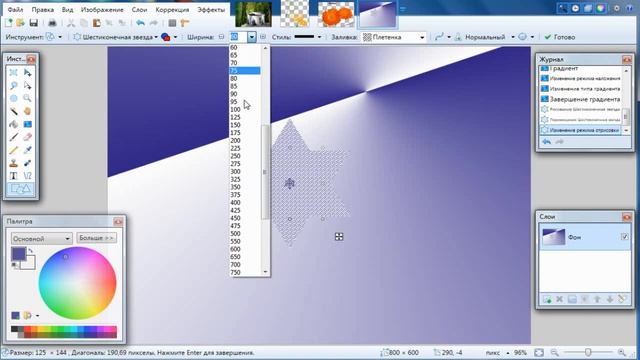The image size is (640, 360).
Task: Select the Text tool
Action: 14,176
